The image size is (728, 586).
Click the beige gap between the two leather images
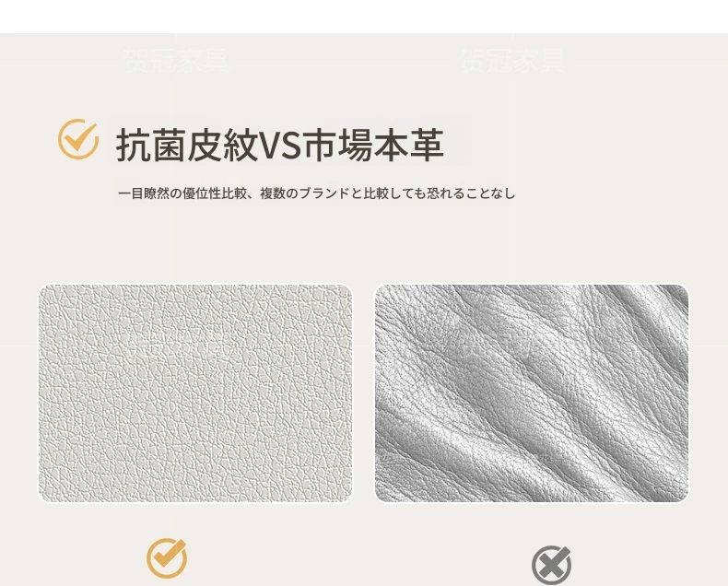click(x=363, y=393)
